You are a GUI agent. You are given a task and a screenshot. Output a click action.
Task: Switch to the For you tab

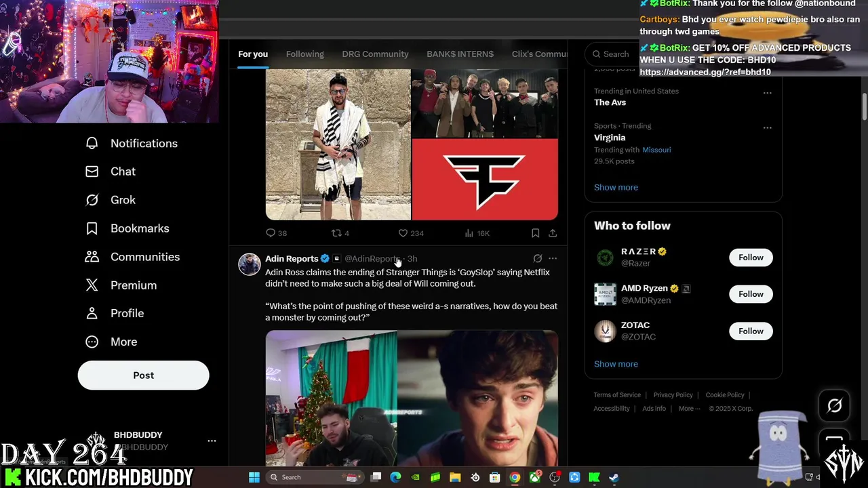pyautogui.click(x=253, y=54)
